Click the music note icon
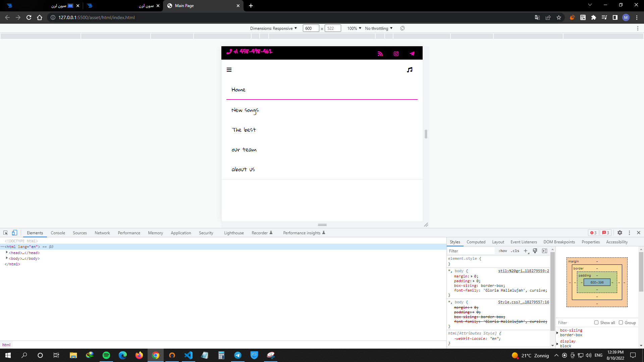The width and height of the screenshot is (644, 362). point(409,69)
